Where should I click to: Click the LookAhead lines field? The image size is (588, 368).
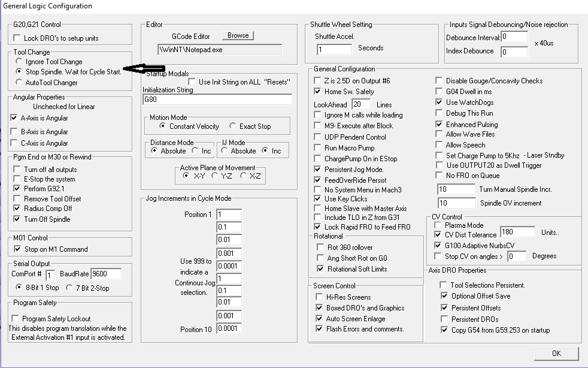(360, 104)
